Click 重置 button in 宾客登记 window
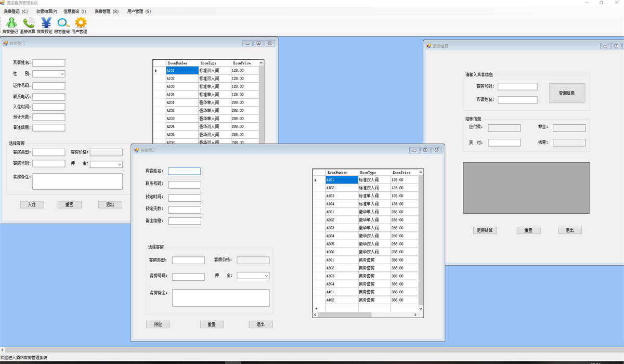 [x=69, y=204]
